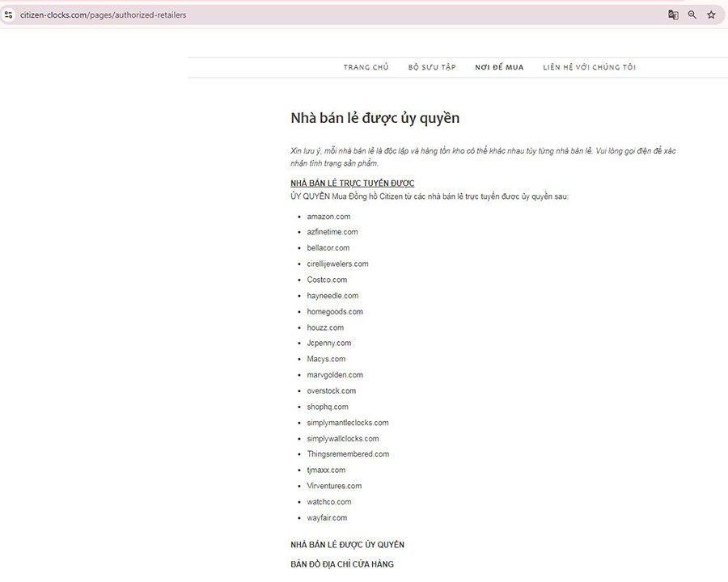
Task: Open the tjmaxx.com retailer link
Action: 326,470
